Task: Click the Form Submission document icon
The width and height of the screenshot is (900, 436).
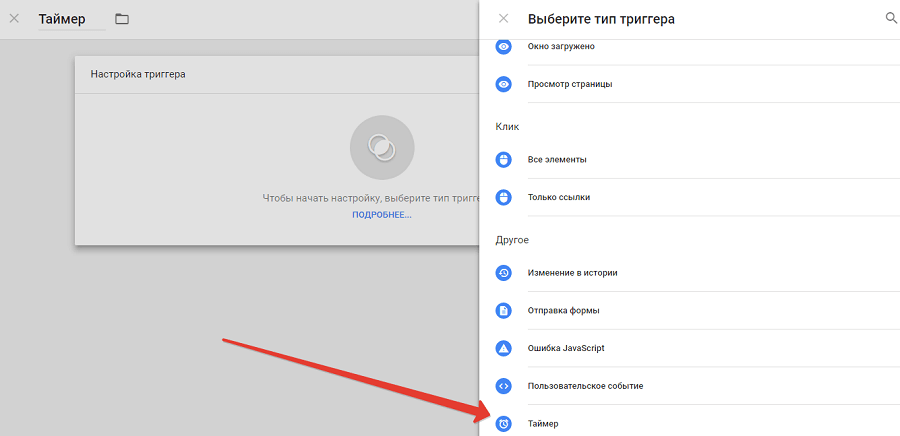Action: 504,310
